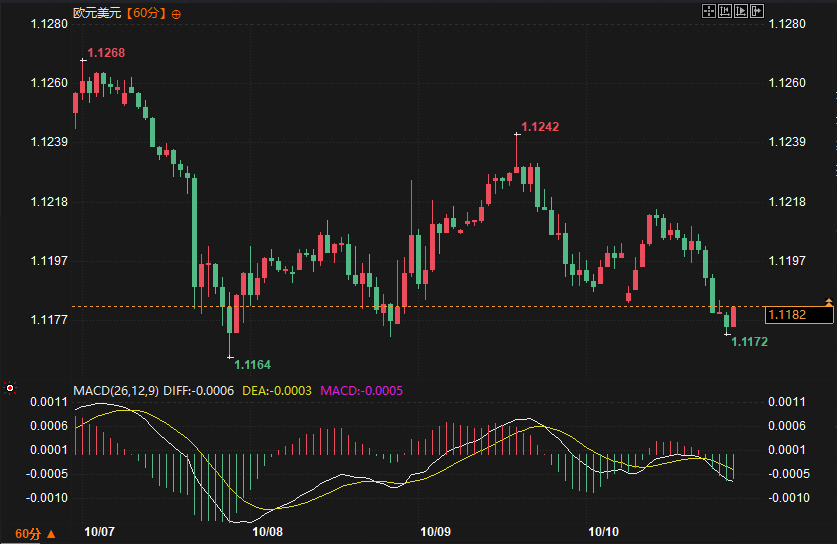Viewport: 837px width, 544px height.
Task: Open the 60分 timeframe tab at bottom
Action: (28, 533)
